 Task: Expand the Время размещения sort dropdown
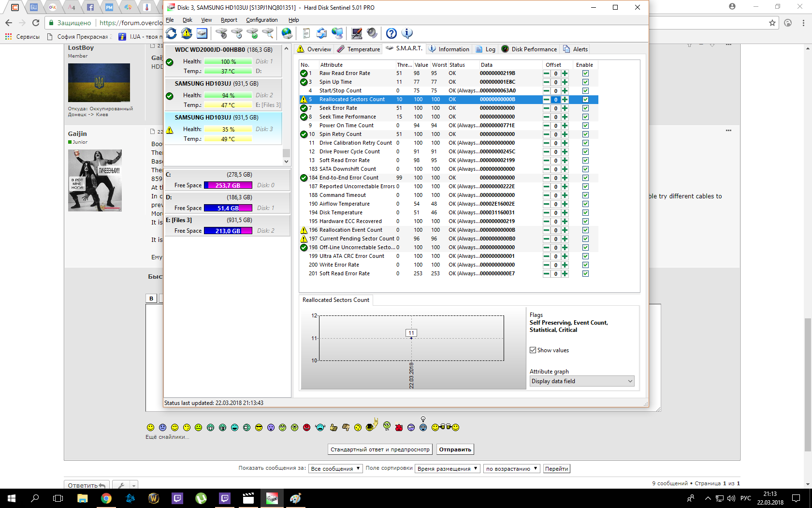447,468
